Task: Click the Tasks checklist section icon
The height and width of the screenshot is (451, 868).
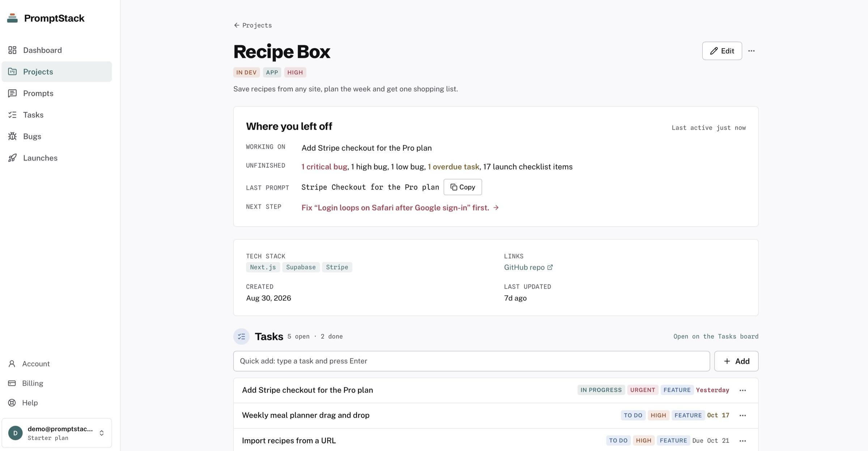Action: pyautogui.click(x=241, y=336)
